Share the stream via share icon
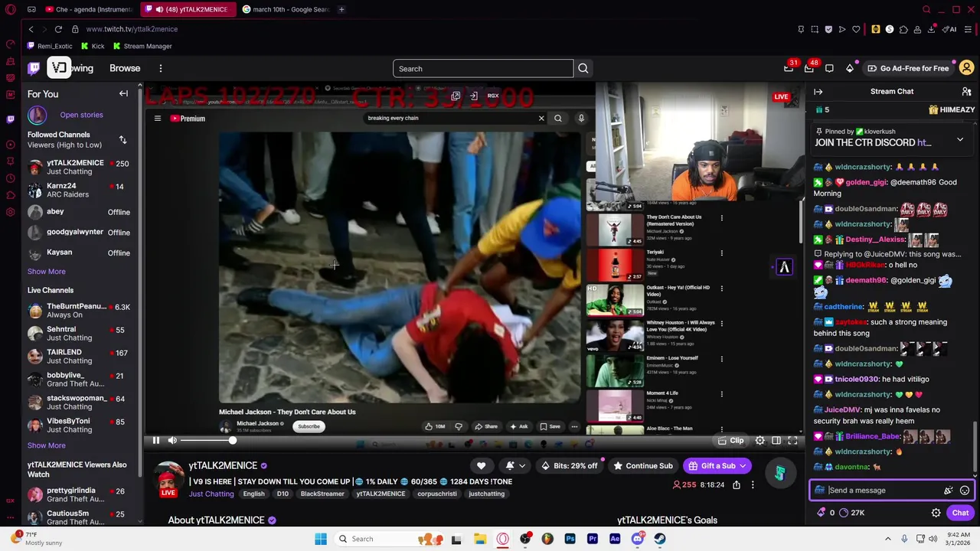Screen dimensions: 980x551 [x=736, y=484]
